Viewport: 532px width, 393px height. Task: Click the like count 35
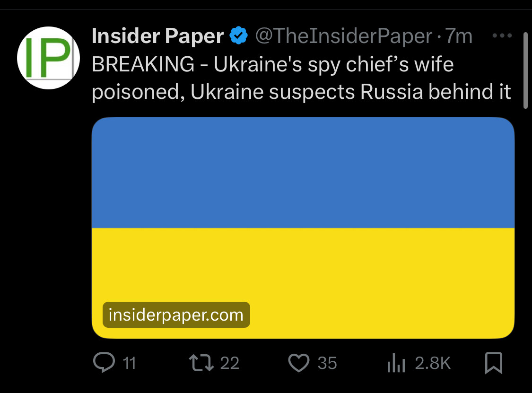click(327, 363)
